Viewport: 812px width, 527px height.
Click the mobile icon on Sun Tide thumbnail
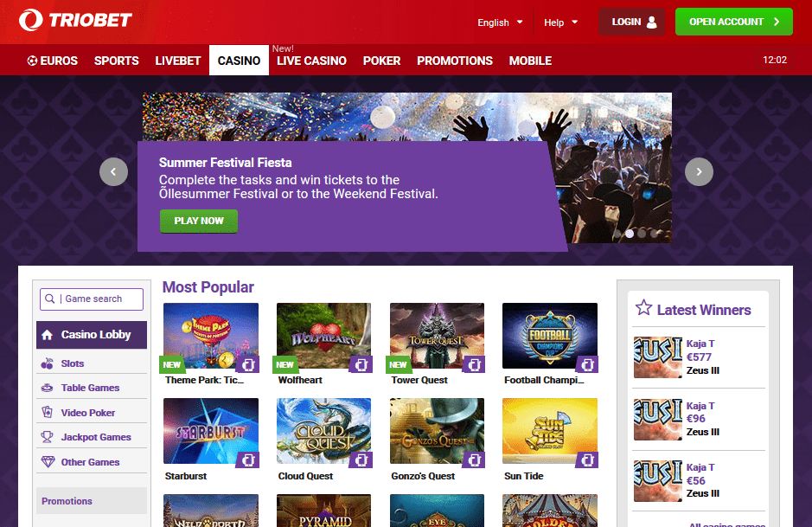[x=587, y=460]
